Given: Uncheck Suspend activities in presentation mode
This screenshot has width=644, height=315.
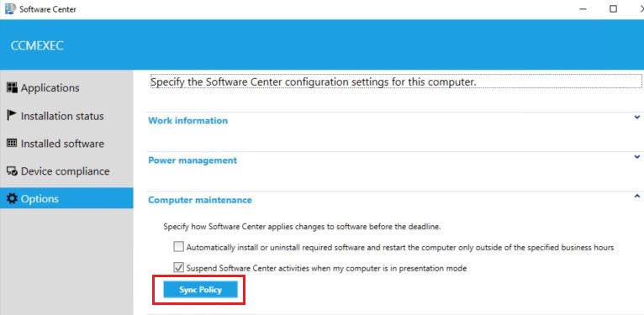Looking at the screenshot, I should 178,268.
